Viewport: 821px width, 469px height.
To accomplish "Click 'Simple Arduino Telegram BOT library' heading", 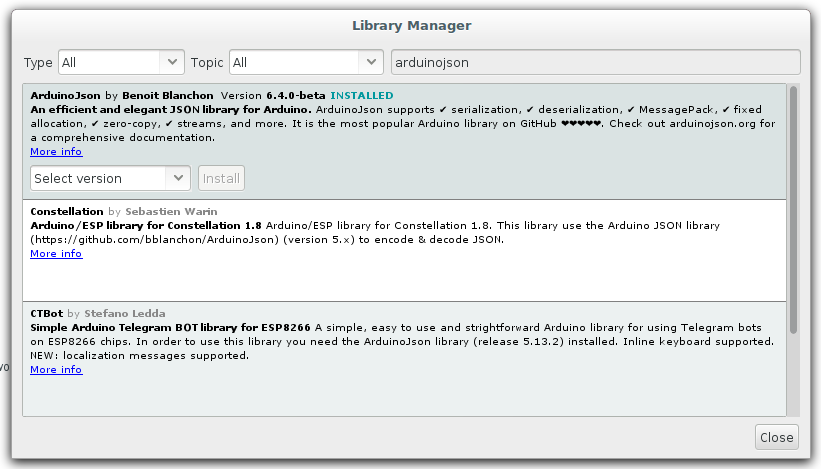I will [170, 328].
